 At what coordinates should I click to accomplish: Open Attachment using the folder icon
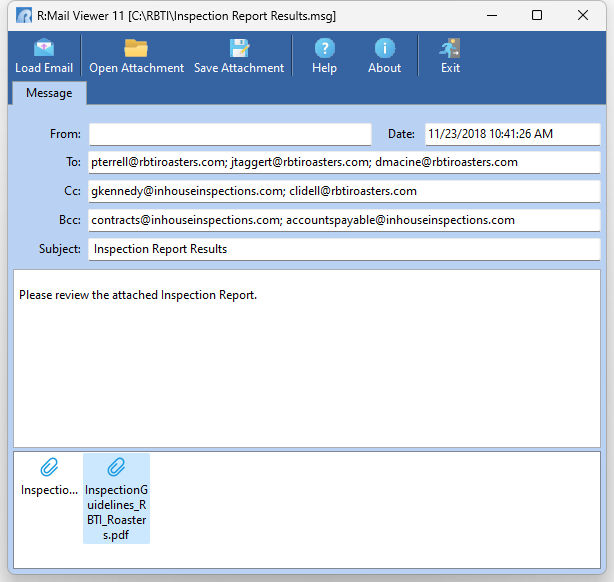click(x=136, y=48)
